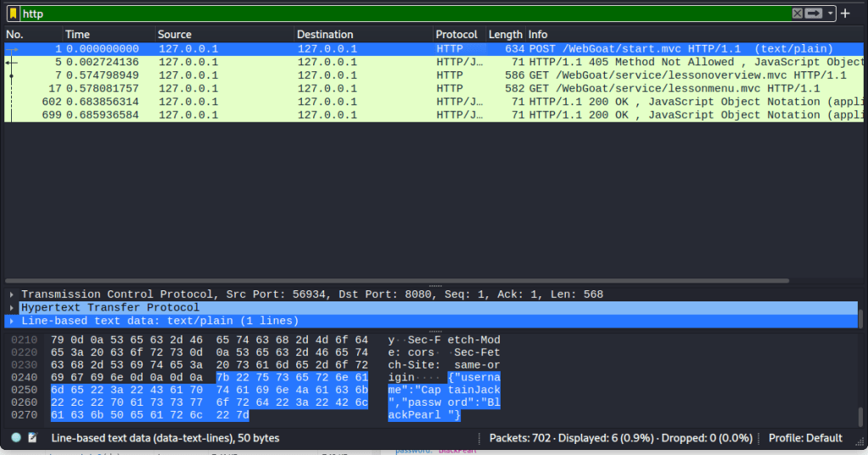The height and width of the screenshot is (455, 868).
Task: Expand Line-based text data section
Action: click(x=12, y=321)
